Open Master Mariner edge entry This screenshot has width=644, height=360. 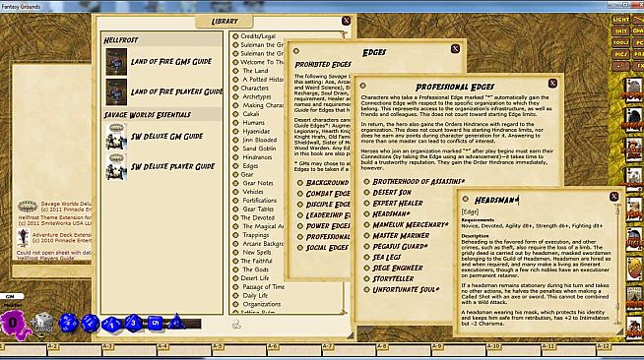(401, 235)
